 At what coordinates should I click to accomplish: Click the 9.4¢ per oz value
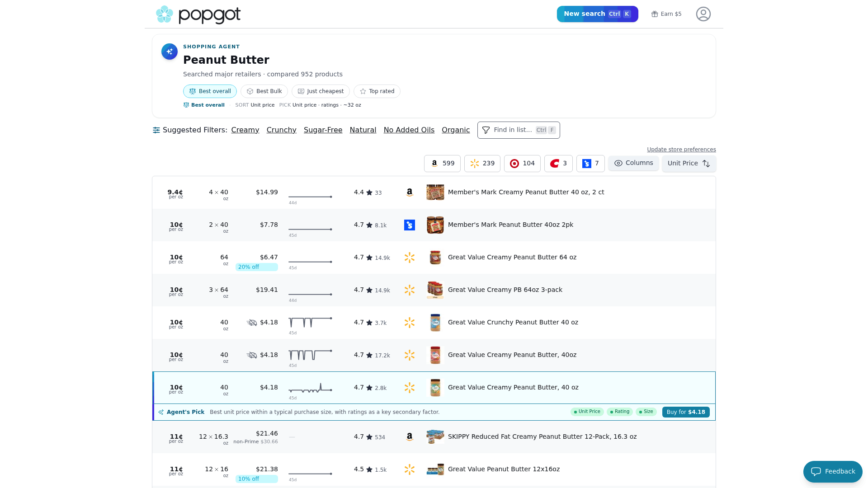coord(175,194)
